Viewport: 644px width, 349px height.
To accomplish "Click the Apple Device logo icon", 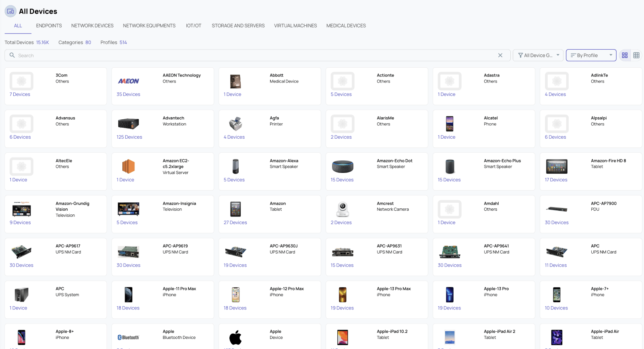I will coord(235,337).
